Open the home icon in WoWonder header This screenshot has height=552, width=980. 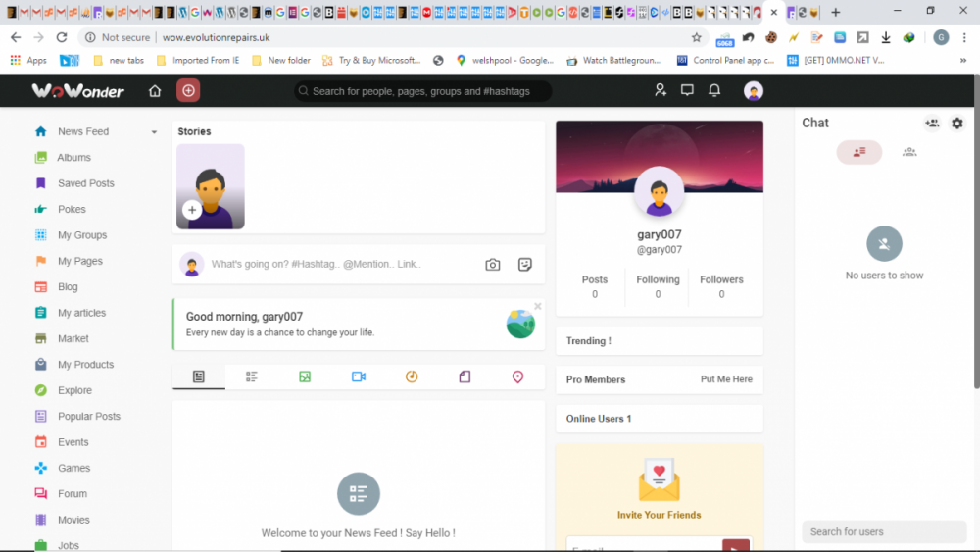155,91
